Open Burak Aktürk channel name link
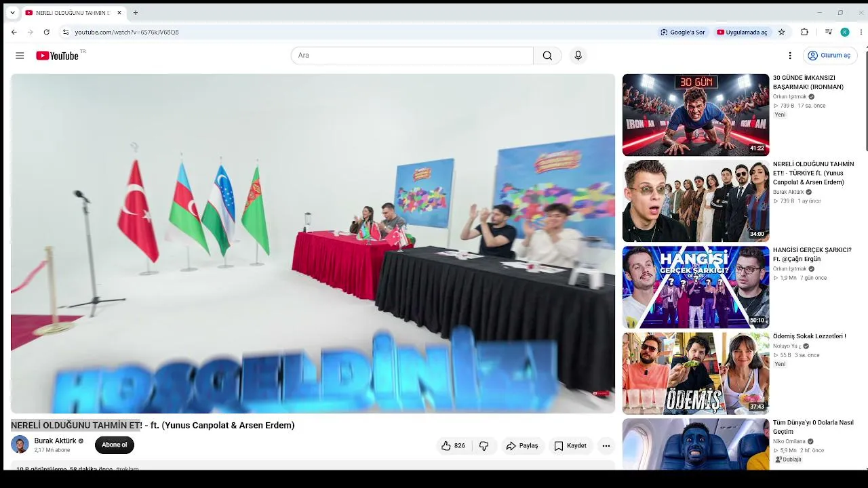Image resolution: width=868 pixels, height=488 pixels. coord(56,441)
